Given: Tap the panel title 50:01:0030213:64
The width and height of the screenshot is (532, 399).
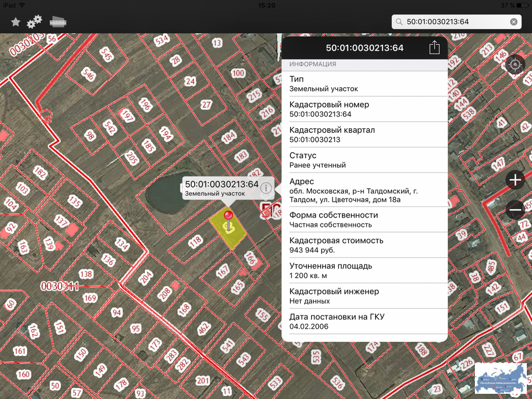Looking at the screenshot, I should click(365, 48).
